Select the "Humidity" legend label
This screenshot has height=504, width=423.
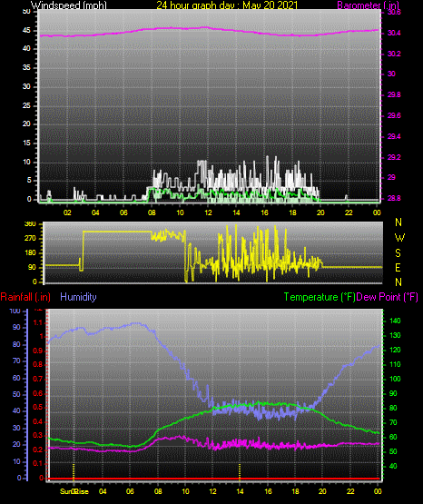click(78, 297)
